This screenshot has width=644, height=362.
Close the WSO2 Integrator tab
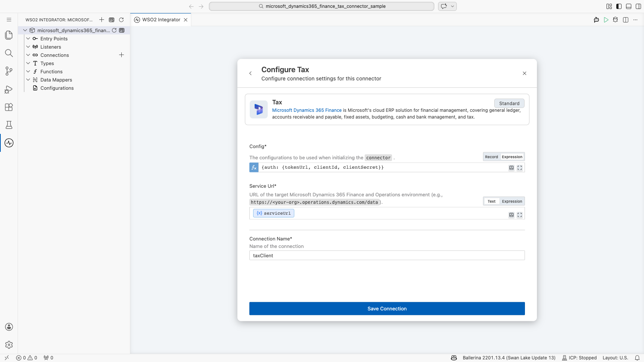(x=186, y=20)
